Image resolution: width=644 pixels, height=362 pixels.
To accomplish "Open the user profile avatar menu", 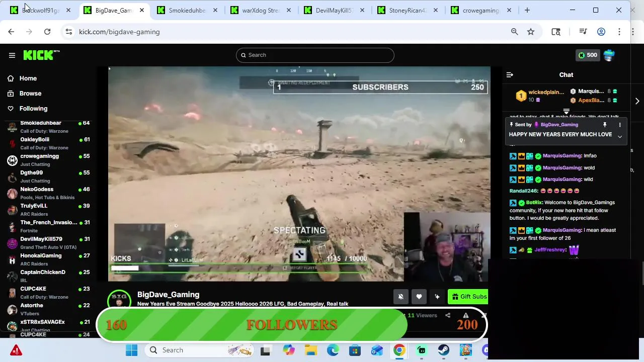I will (609, 55).
